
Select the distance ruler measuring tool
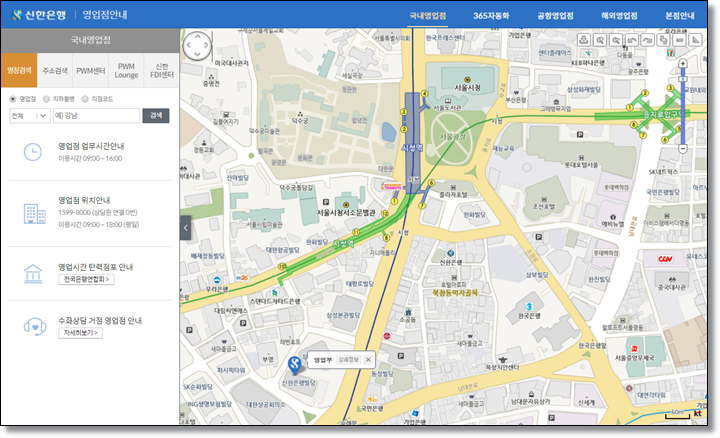(x=680, y=40)
